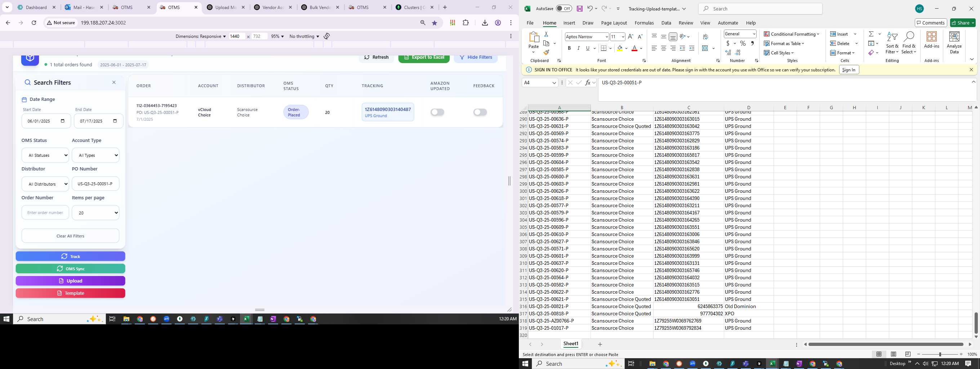Click the red Template button
This screenshot has height=369, width=980.
70,293
